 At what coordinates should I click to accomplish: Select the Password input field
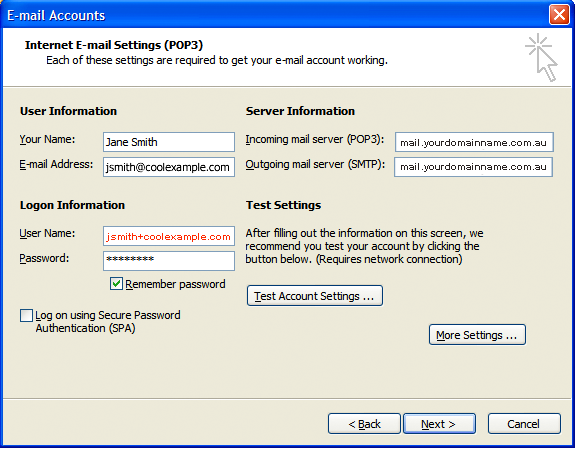[169, 261]
